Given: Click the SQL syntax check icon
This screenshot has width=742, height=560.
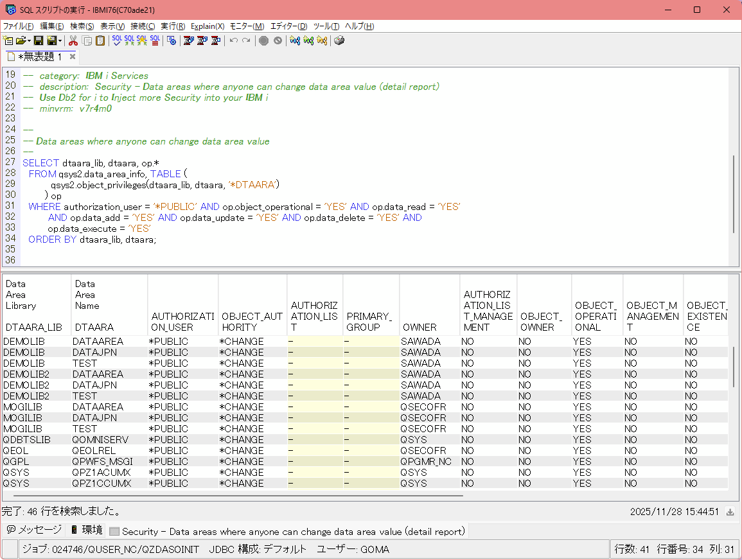Looking at the screenshot, I should 117,40.
